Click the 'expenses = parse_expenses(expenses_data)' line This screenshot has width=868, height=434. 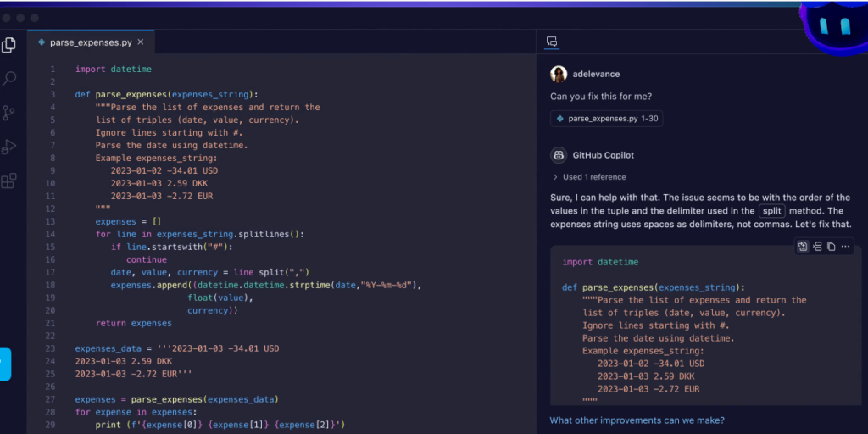(x=177, y=399)
